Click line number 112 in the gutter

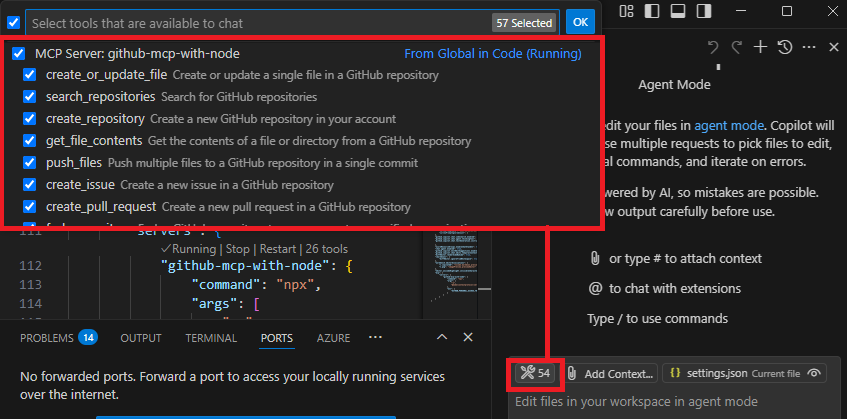click(31, 266)
